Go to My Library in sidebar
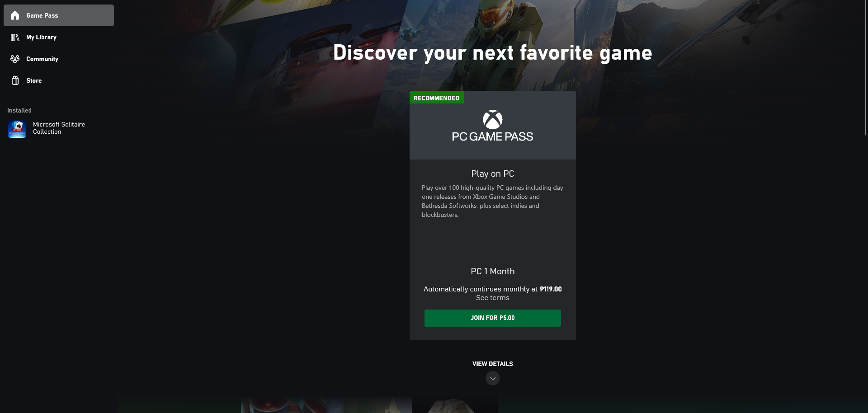This screenshot has height=413, width=868. [x=59, y=37]
